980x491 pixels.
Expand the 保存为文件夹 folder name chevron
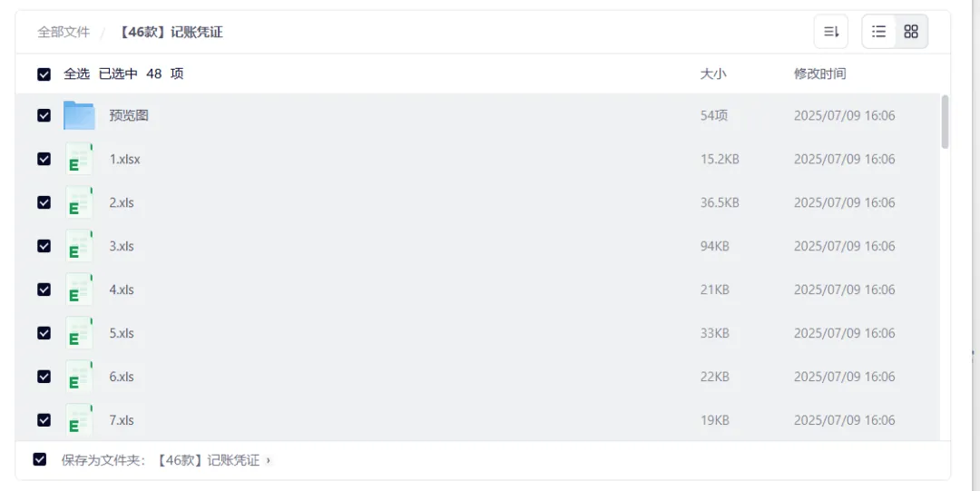[x=268, y=460]
